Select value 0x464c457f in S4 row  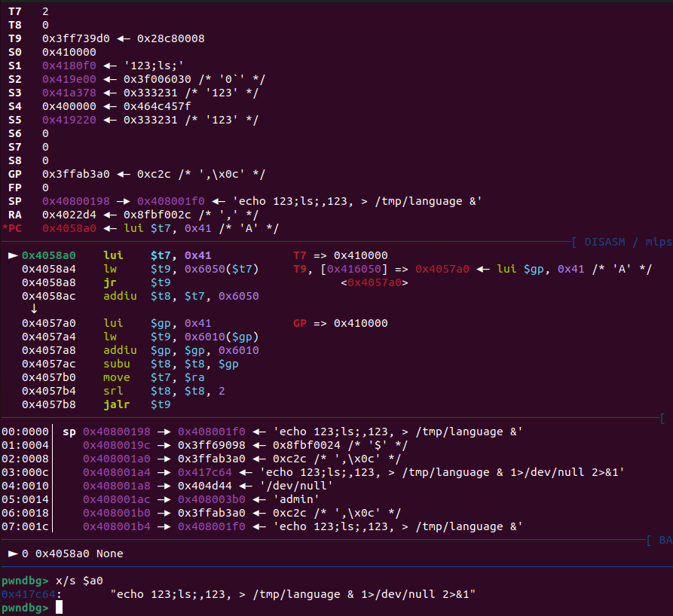157,106
